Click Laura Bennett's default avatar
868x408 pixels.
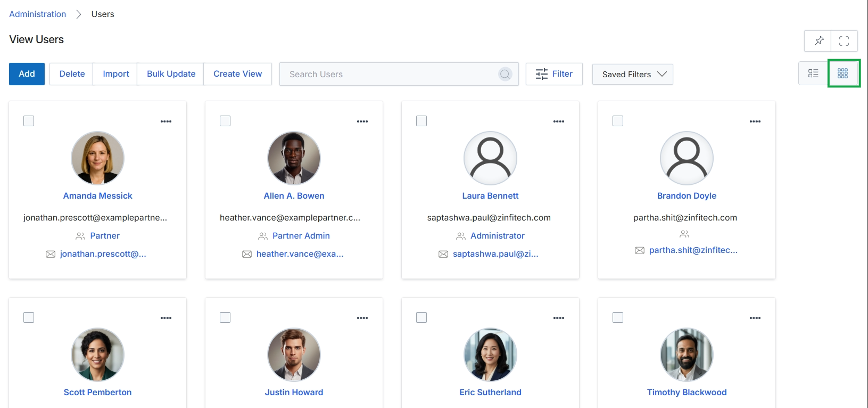point(490,158)
